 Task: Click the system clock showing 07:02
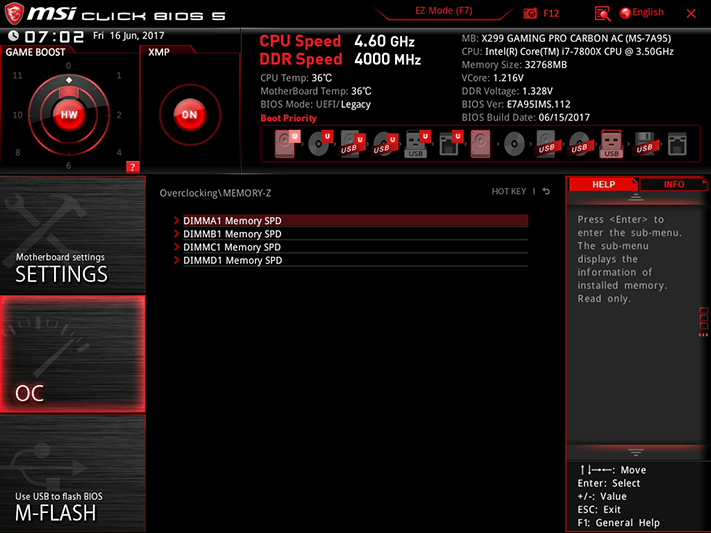pos(54,36)
